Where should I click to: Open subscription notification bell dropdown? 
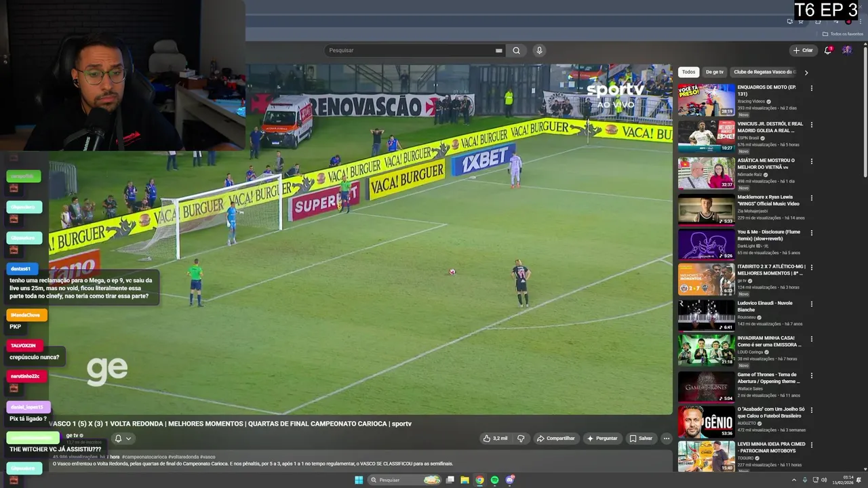[x=123, y=439]
